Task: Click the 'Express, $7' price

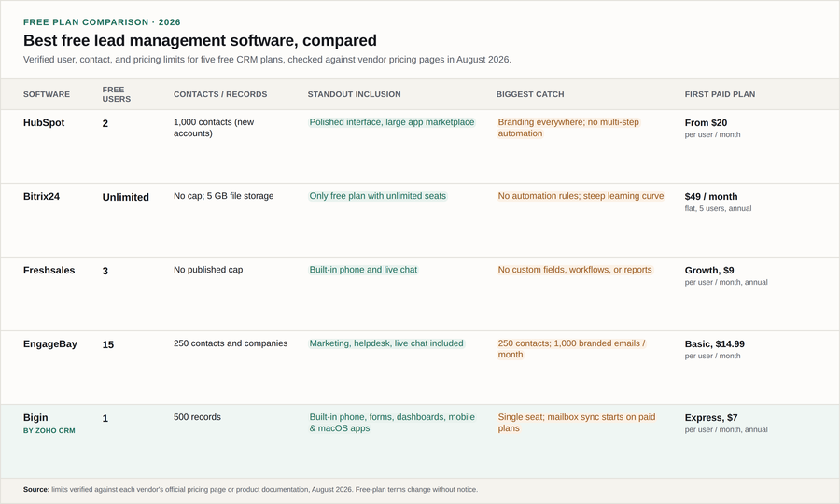Action: coord(711,418)
